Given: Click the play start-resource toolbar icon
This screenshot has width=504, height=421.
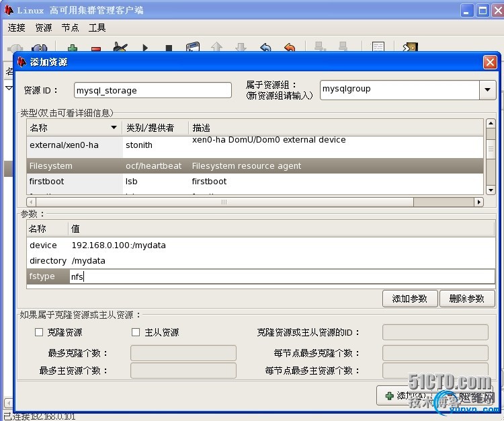Looking at the screenshot, I should [x=145, y=48].
